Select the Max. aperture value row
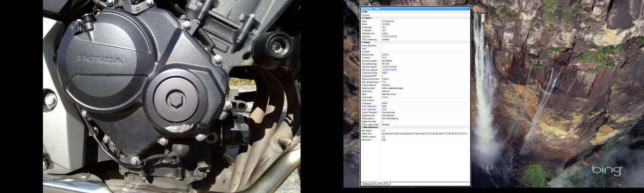The image size is (644, 193). 415,82
